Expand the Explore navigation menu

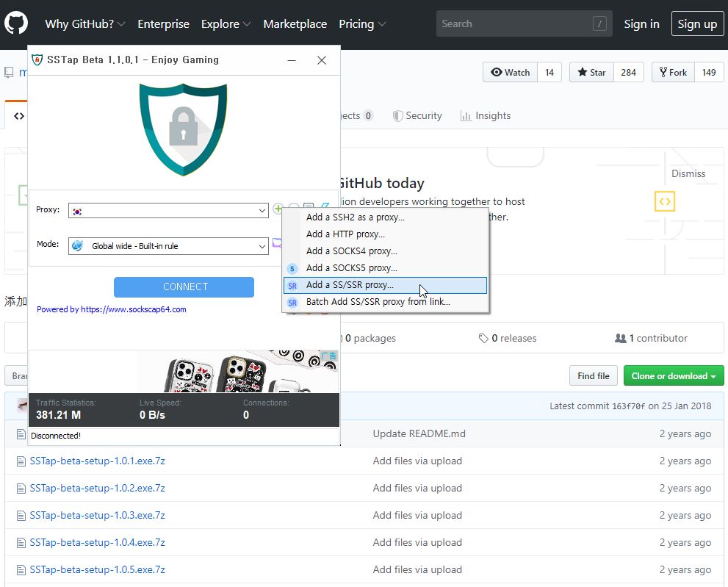tap(226, 24)
